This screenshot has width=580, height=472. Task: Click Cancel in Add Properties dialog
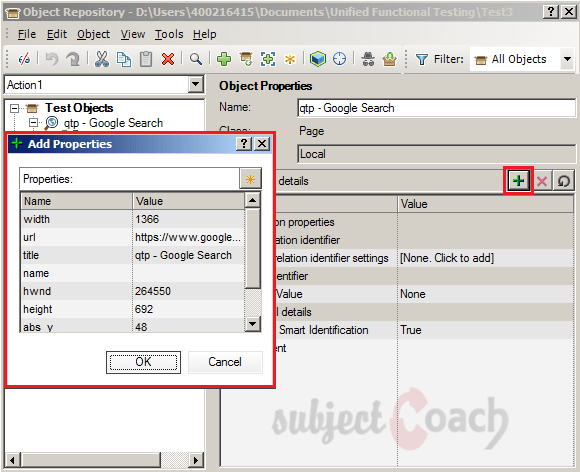point(225,362)
